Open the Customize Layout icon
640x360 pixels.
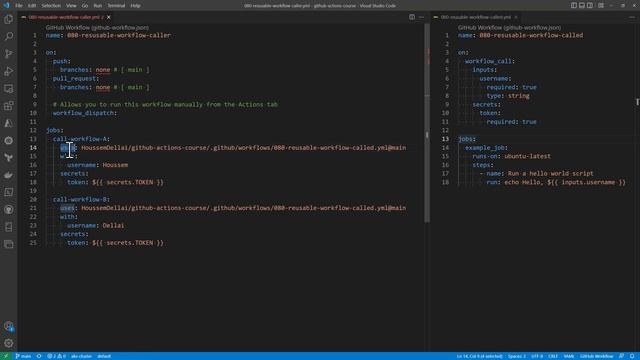[x=601, y=5]
